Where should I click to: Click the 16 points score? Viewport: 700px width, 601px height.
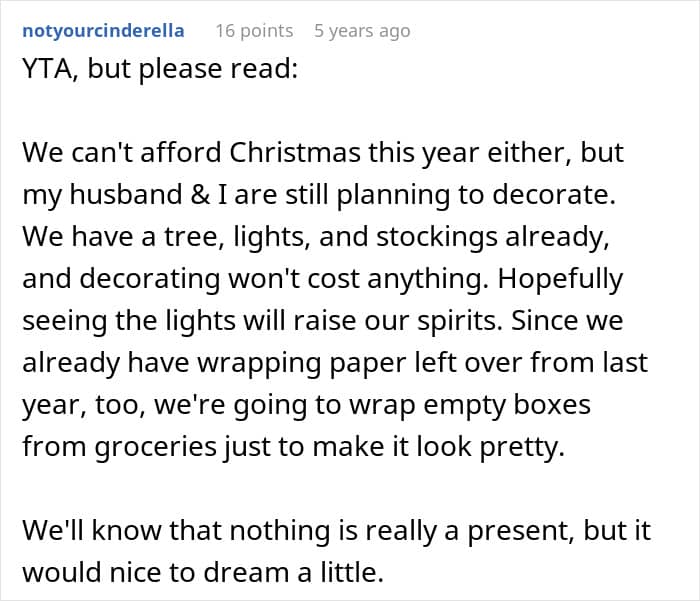pyautogui.click(x=254, y=31)
